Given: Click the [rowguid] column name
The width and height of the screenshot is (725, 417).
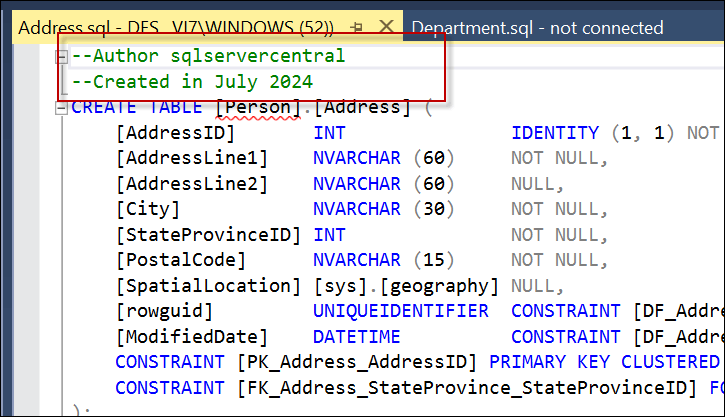Looking at the screenshot, I should point(165,311).
